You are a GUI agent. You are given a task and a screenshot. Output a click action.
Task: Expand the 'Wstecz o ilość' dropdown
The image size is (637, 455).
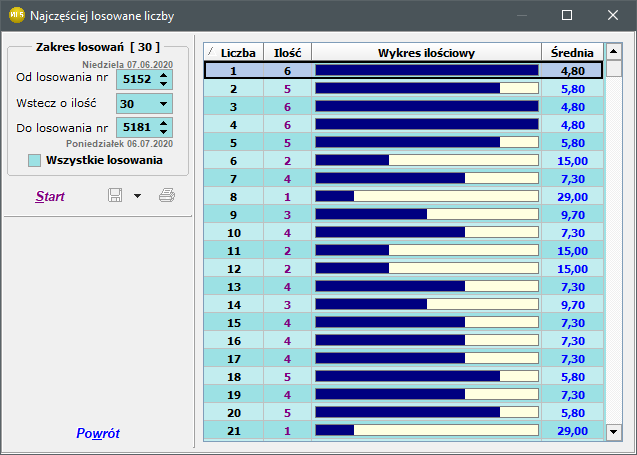[163, 104]
